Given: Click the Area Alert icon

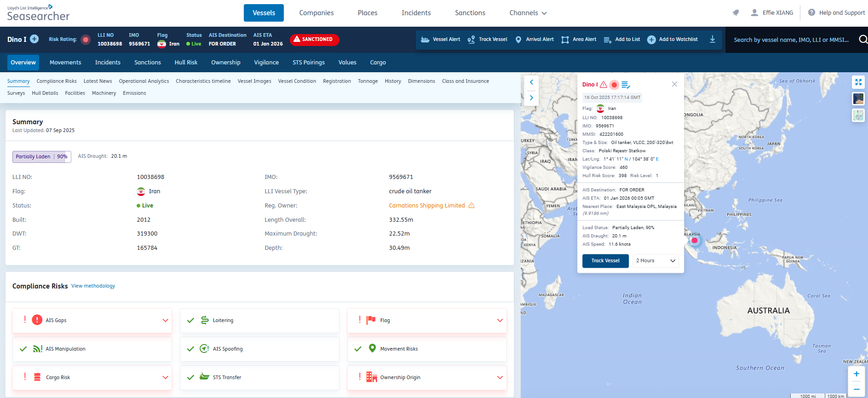Looking at the screenshot, I should click(565, 40).
